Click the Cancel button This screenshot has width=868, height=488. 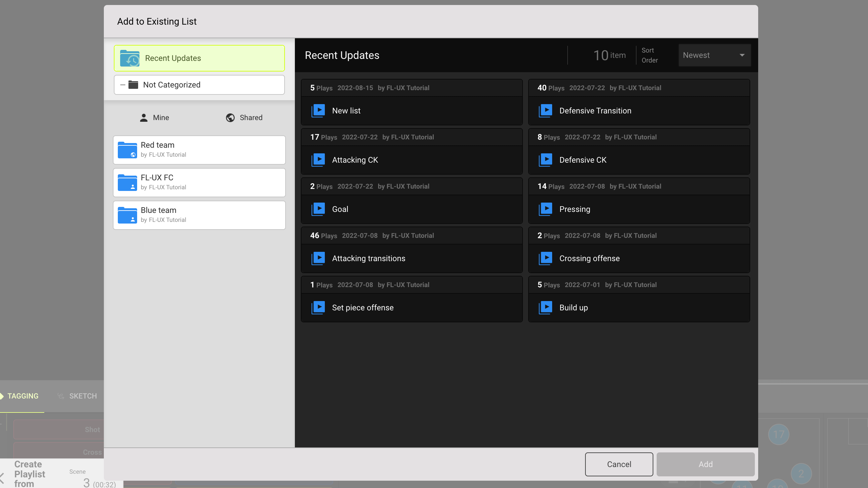point(619,464)
